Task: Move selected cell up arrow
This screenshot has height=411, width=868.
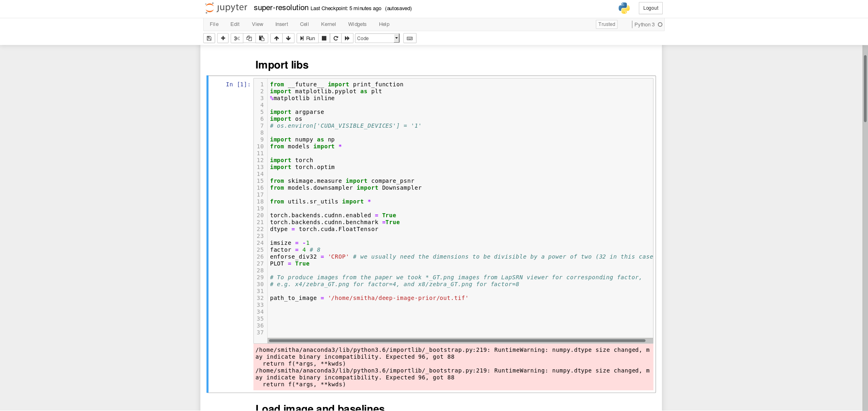Action: point(277,38)
